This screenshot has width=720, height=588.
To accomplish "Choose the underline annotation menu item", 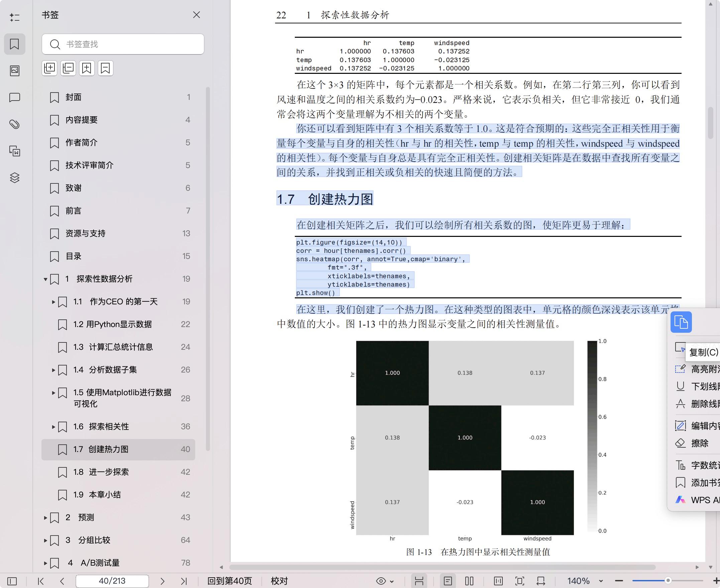I will pyautogui.click(x=697, y=386).
